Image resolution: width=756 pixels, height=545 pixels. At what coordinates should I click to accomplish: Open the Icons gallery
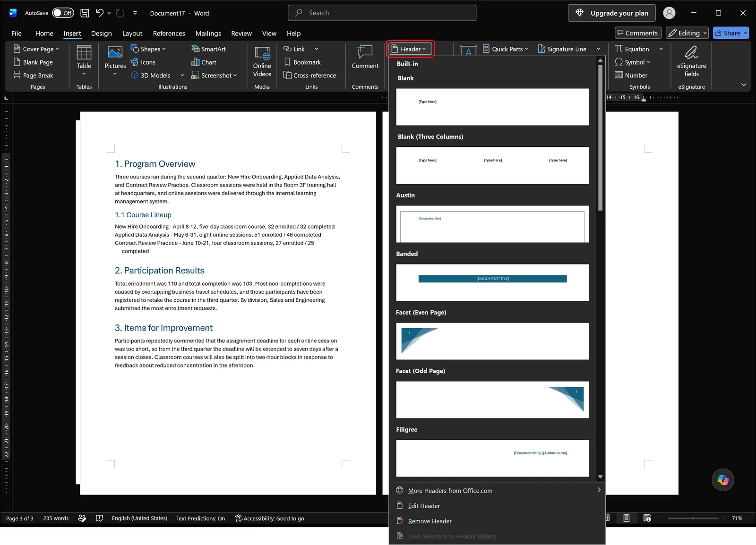coord(143,62)
